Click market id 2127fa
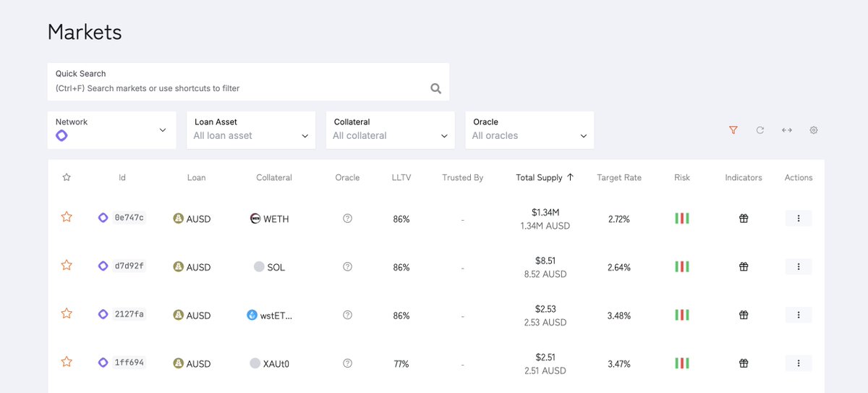The width and height of the screenshot is (868, 393). [129, 314]
